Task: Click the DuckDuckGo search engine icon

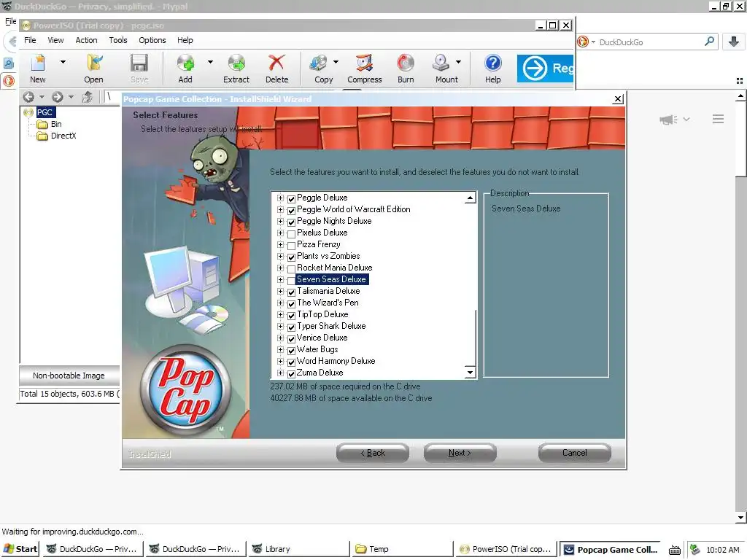Action: (x=583, y=42)
